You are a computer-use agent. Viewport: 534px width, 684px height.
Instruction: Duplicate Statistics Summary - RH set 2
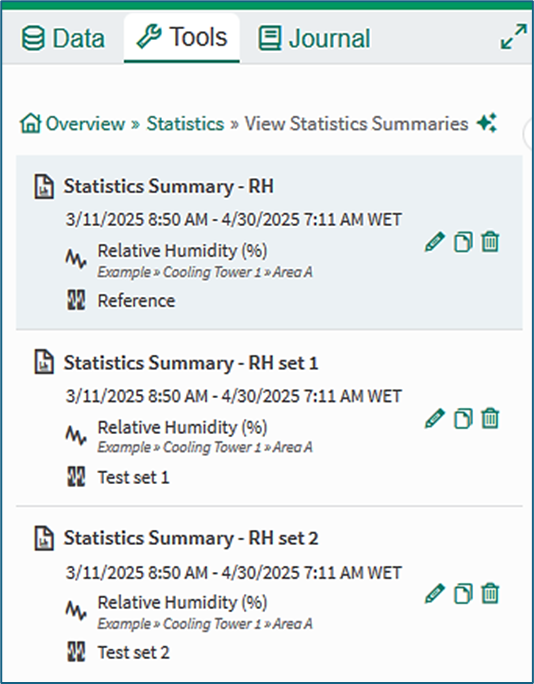click(463, 594)
